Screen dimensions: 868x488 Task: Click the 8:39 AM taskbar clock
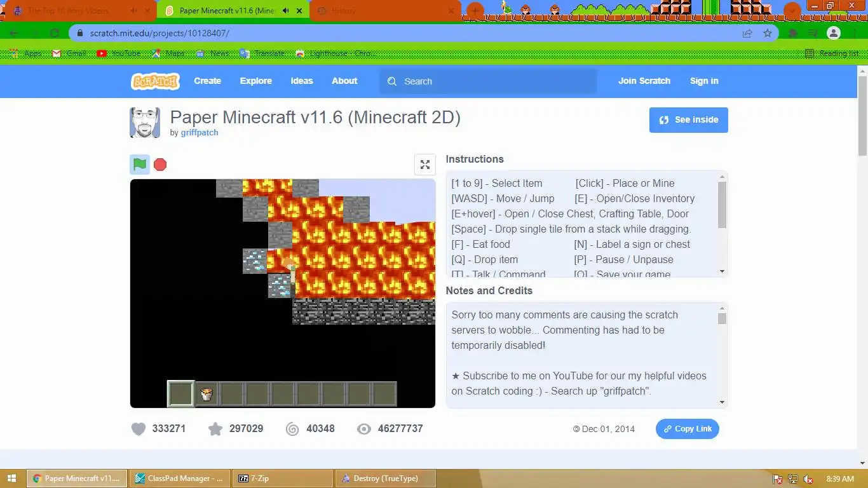[840, 479]
